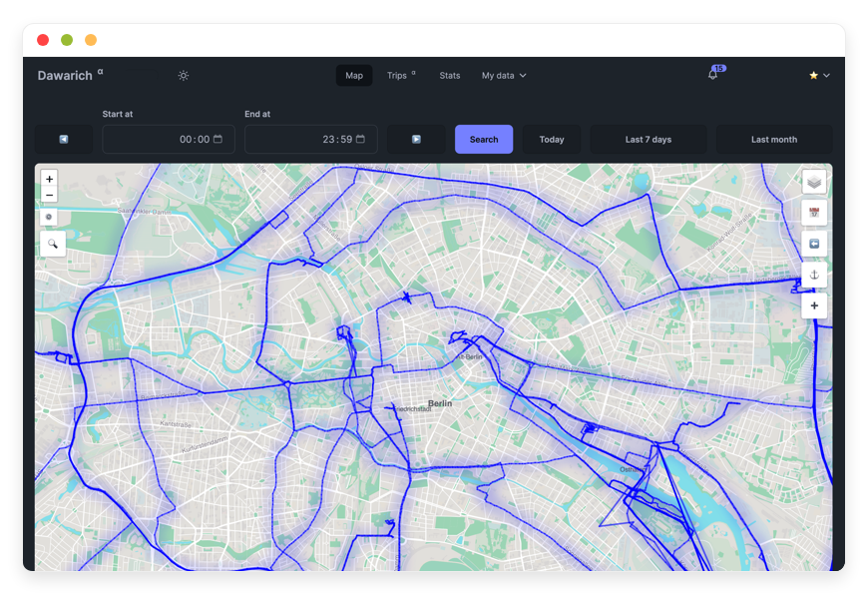Click the plus button below the anchor
This screenshot has height=594, width=868.
[x=814, y=305]
